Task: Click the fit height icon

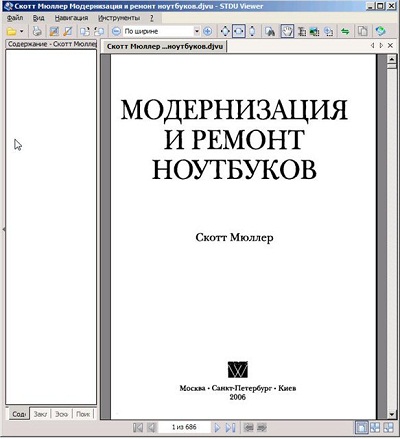Action: point(252,31)
